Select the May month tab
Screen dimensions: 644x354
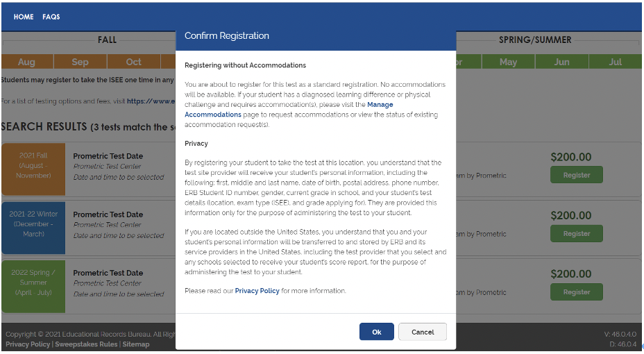click(508, 62)
